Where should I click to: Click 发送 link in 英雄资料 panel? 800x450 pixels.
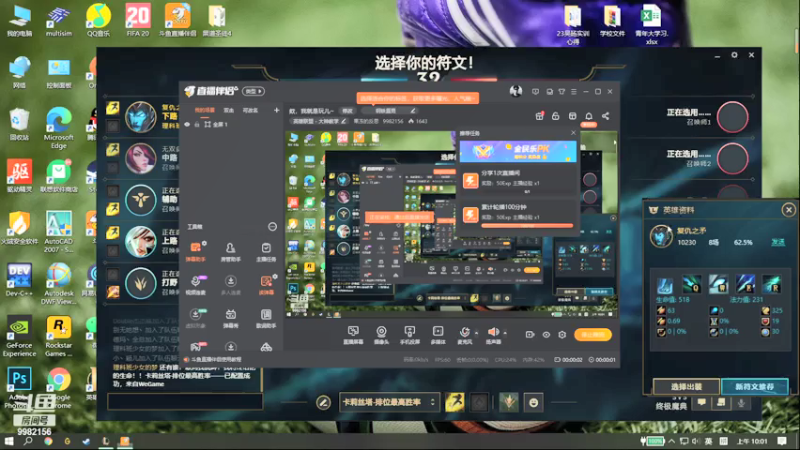[778, 242]
